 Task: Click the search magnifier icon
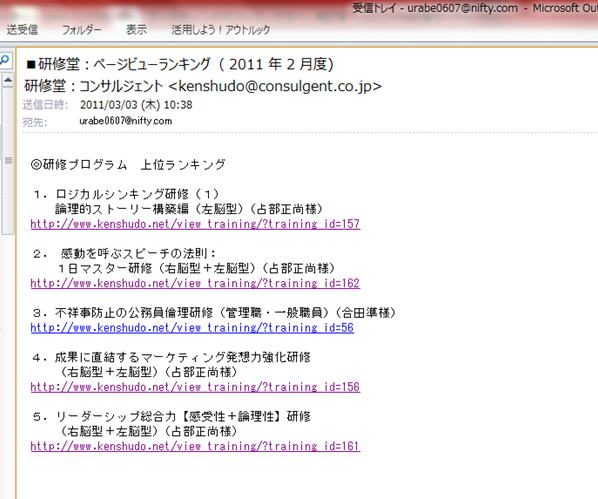coord(5,60)
